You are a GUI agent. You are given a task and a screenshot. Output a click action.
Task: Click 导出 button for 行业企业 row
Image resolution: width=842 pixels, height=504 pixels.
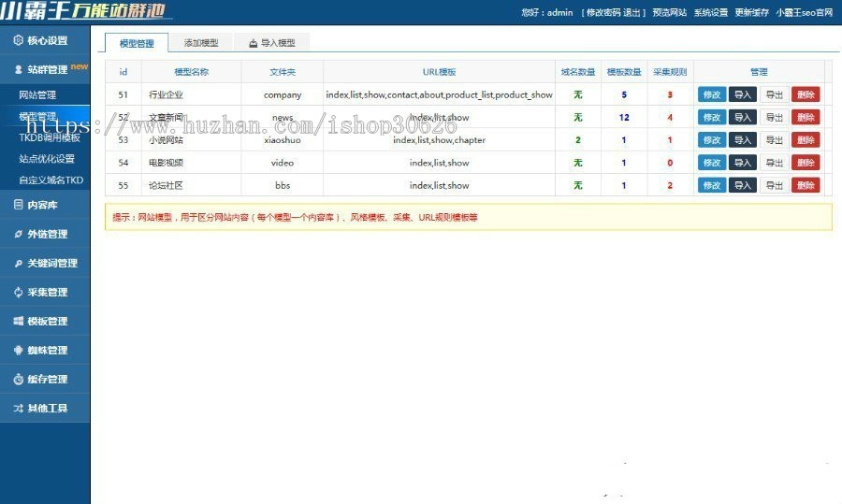point(775,94)
